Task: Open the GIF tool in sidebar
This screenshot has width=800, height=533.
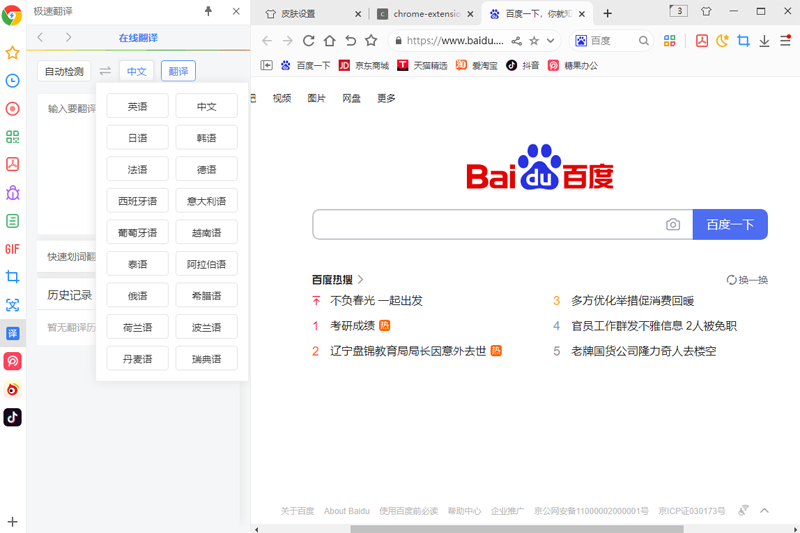Action: (x=12, y=249)
